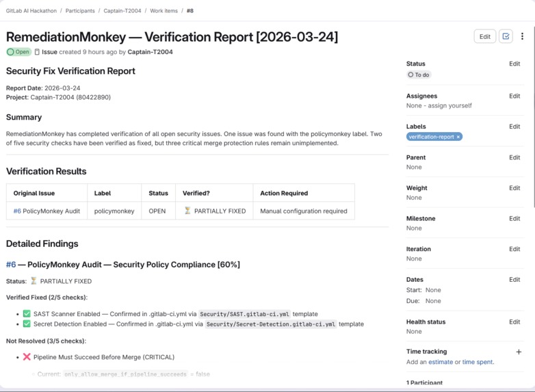Open Work items breadcrumb link

pyautogui.click(x=164, y=11)
